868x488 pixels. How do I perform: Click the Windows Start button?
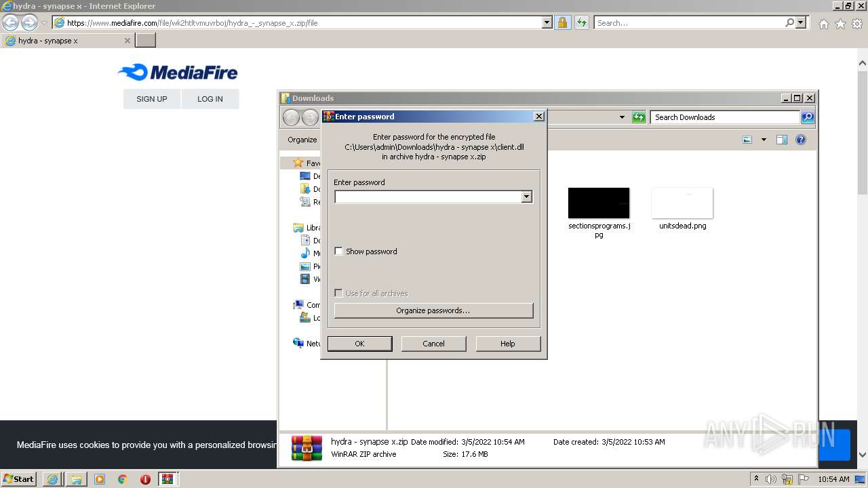coord(18,479)
